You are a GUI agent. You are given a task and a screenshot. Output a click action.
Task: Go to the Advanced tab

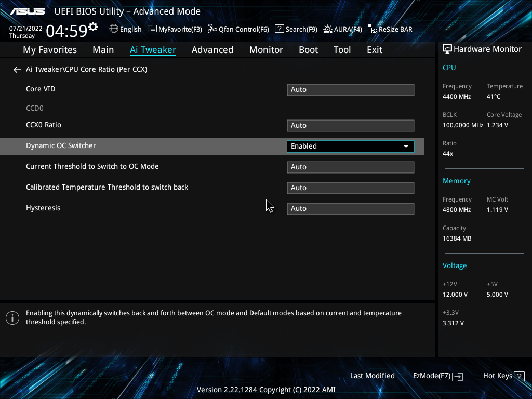coord(212,50)
